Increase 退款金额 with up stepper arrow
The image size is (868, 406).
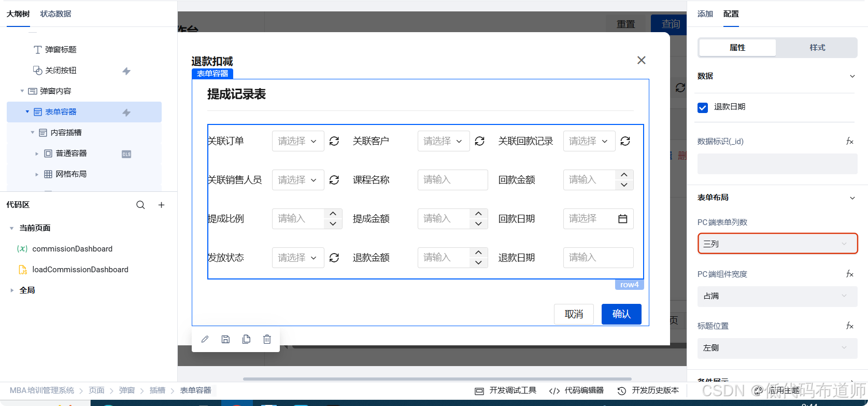[479, 253]
